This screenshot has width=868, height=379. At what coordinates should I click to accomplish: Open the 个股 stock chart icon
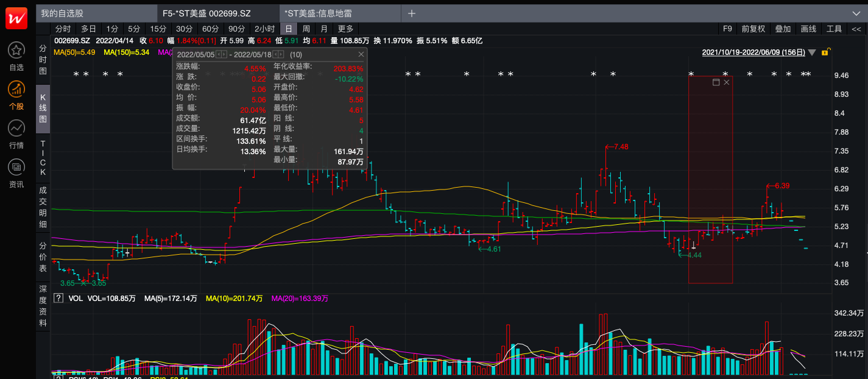[x=16, y=89]
